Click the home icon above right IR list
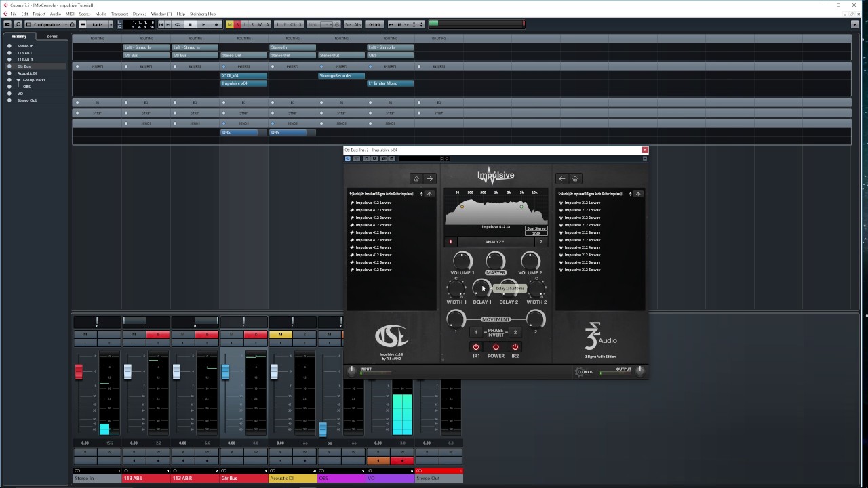Viewport: 868px width, 488px height. (x=575, y=178)
